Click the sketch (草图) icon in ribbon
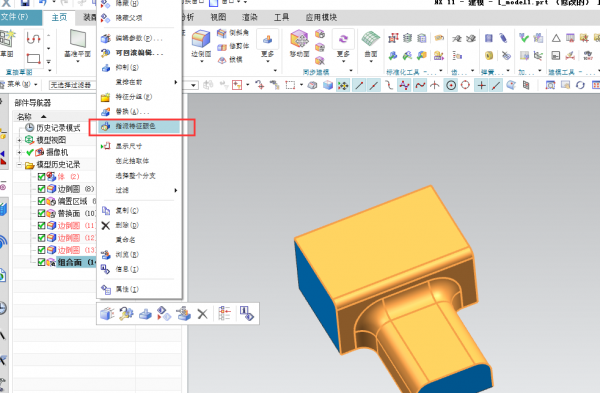This screenshot has width=600, height=393. tap(7, 39)
